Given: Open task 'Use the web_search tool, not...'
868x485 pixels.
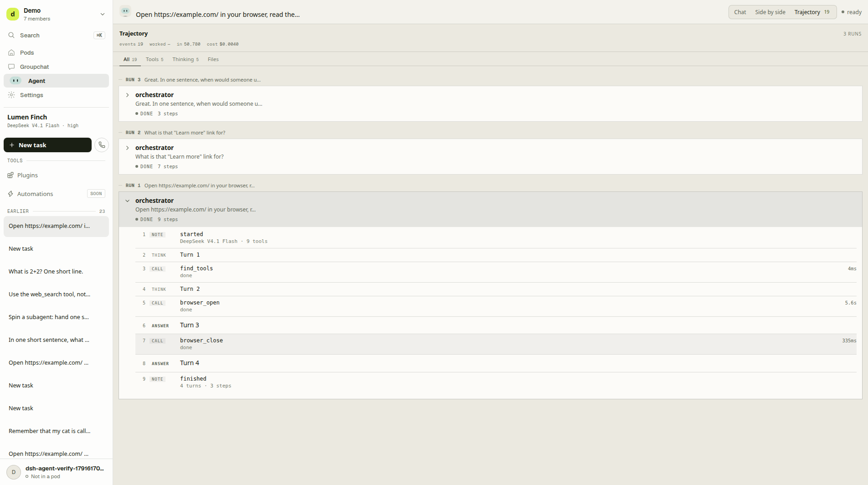Looking at the screenshot, I should click(56, 294).
